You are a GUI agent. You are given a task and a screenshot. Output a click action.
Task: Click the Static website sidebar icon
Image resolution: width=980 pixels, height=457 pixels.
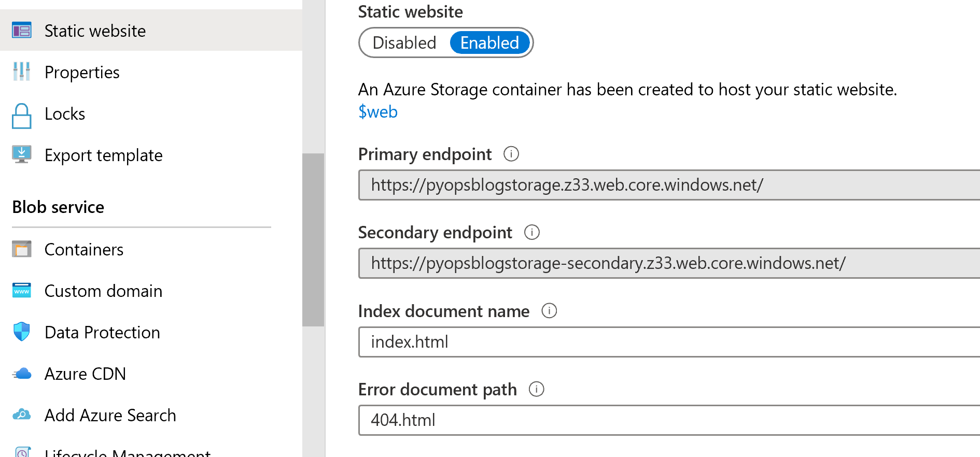click(x=22, y=31)
